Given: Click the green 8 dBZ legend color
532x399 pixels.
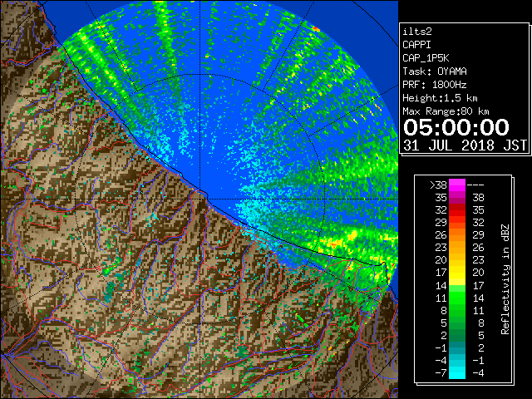Looking at the screenshot, I should [x=457, y=310].
